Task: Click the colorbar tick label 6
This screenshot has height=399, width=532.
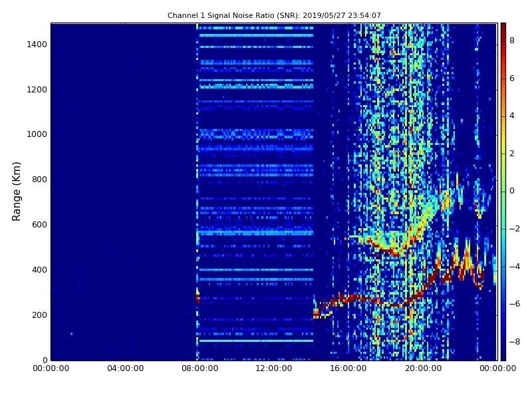Action: coord(512,78)
